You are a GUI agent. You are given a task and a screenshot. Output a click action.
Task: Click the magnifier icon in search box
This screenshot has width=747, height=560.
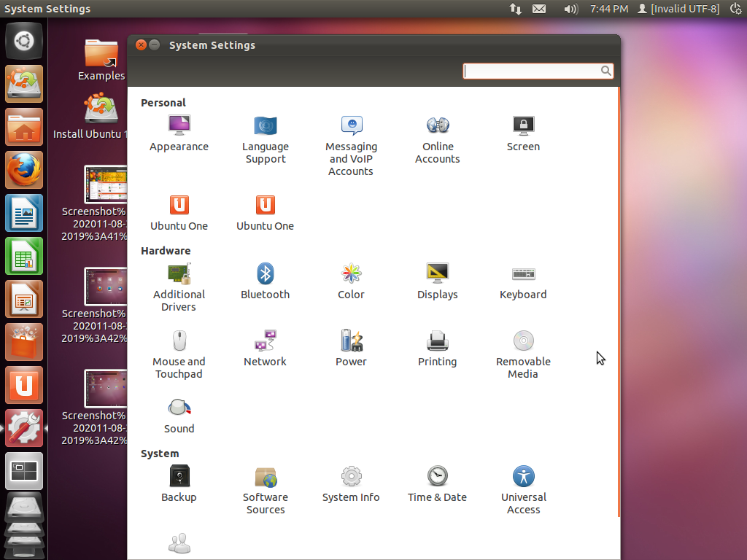point(605,71)
